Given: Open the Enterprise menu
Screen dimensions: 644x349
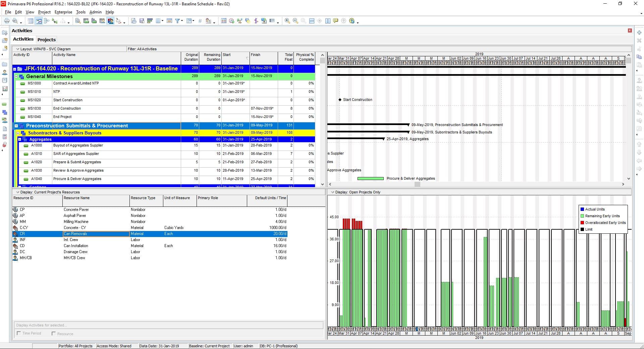Looking at the screenshot, I should [x=63, y=12].
